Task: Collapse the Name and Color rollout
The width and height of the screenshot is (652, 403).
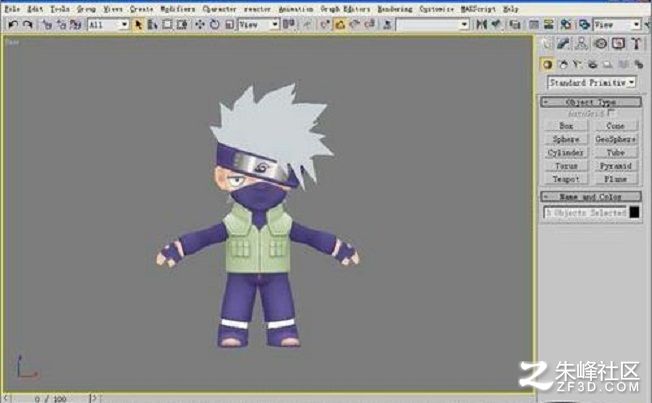Action: pyautogui.click(x=590, y=196)
